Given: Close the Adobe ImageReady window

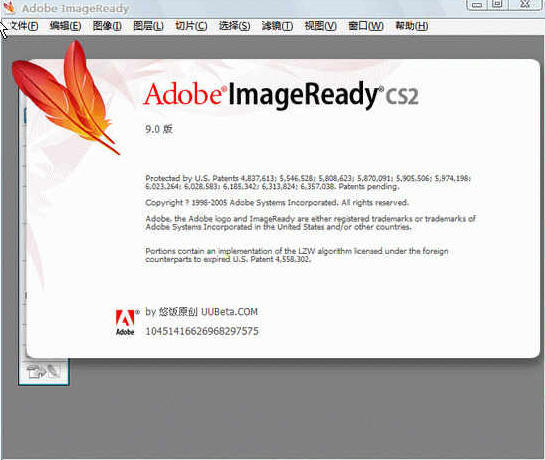Looking at the screenshot, I should pyautogui.click(x=526, y=5).
